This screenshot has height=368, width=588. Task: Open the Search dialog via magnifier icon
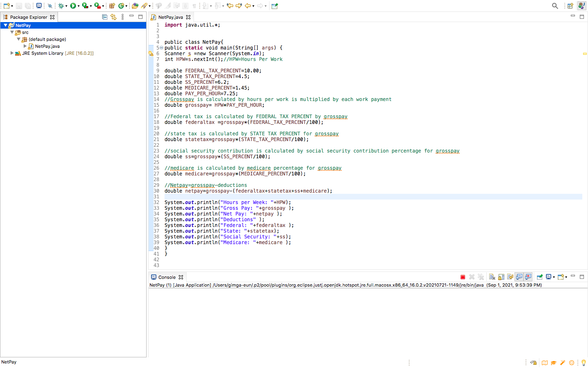point(555,6)
